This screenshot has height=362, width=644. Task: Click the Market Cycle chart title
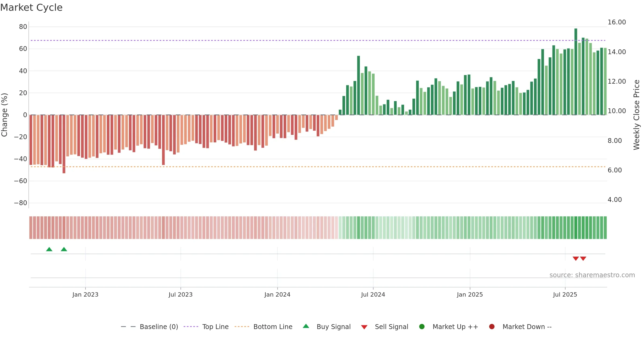pyautogui.click(x=31, y=8)
